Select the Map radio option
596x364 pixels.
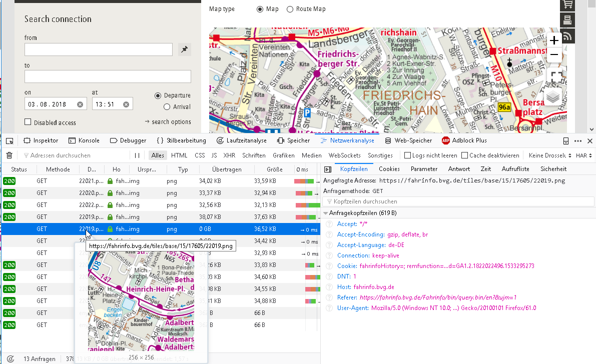point(260,9)
